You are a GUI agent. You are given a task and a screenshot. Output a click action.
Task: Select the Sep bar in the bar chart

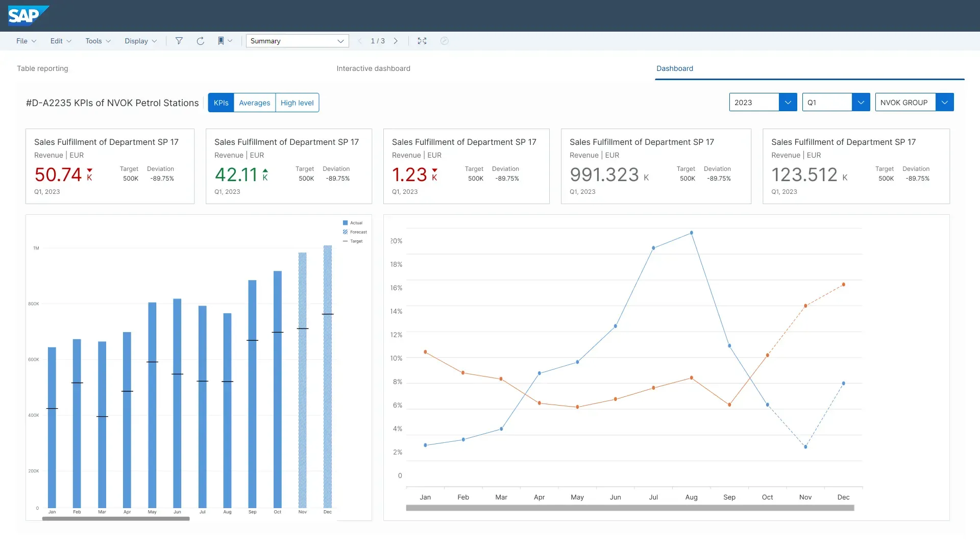click(252, 394)
